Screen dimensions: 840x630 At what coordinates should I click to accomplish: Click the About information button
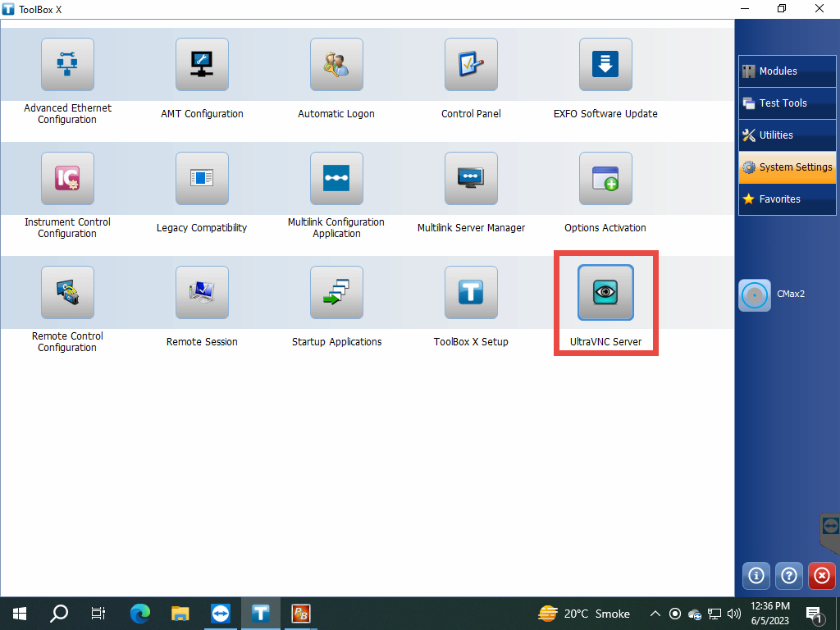(x=756, y=575)
